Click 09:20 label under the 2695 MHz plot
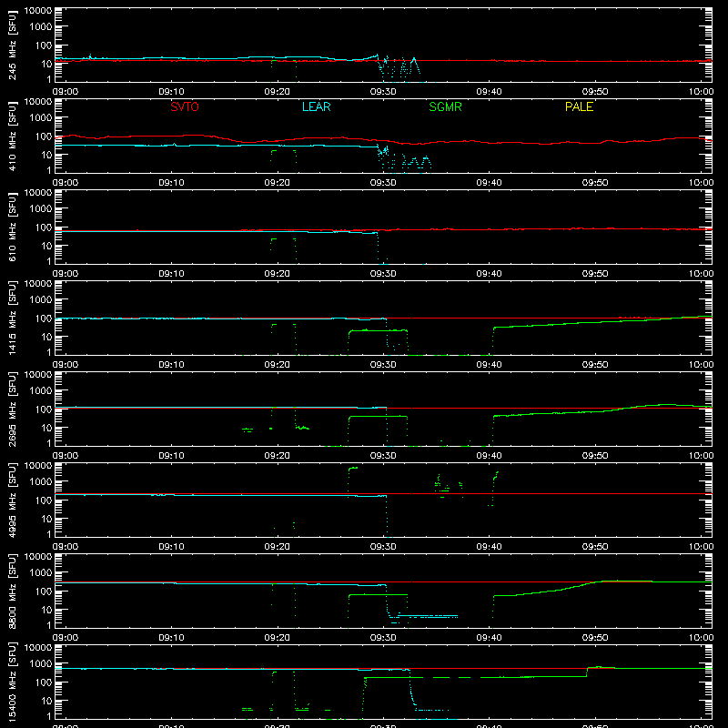 (278, 456)
